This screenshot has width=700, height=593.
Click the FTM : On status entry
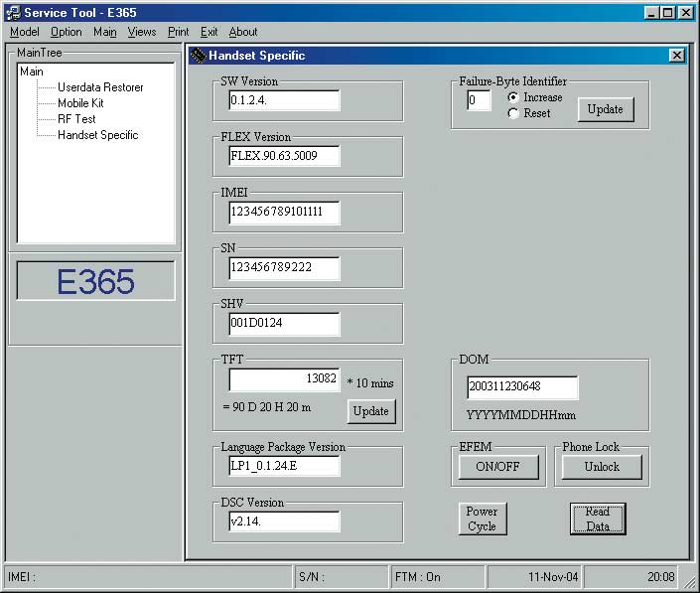pyautogui.click(x=438, y=577)
